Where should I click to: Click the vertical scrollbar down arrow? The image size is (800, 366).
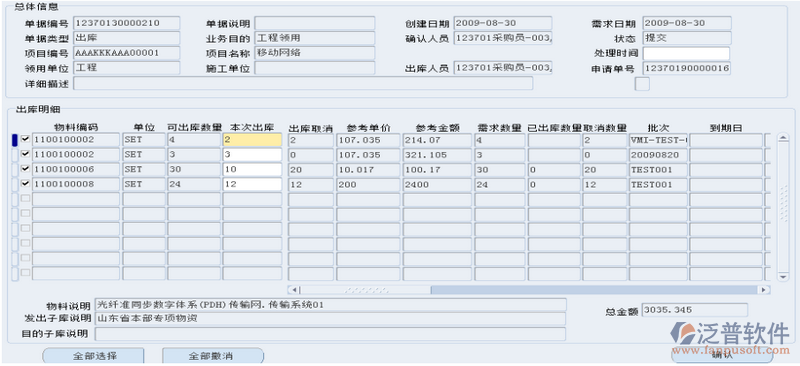click(x=783, y=276)
